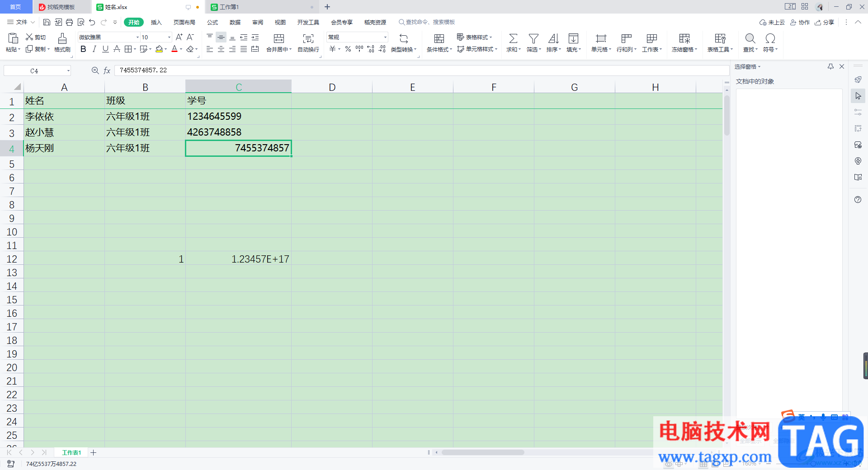This screenshot has width=868, height=470.
Task: Toggle Bold formatting
Action: click(x=83, y=49)
